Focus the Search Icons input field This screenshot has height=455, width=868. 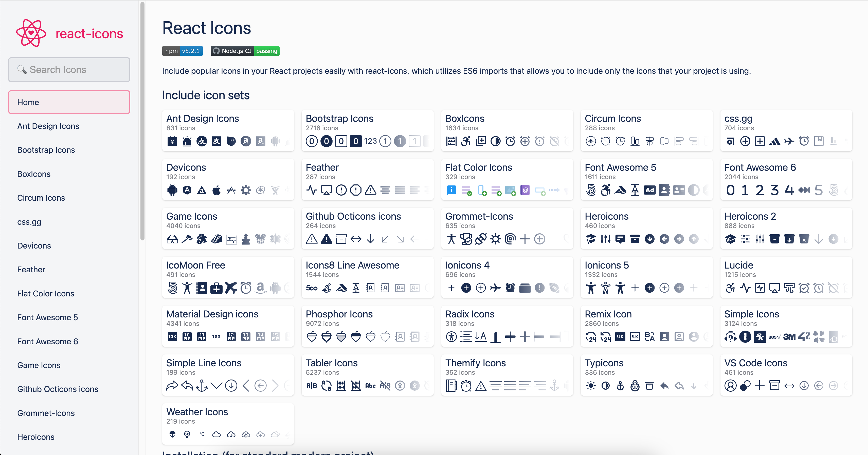tap(69, 70)
